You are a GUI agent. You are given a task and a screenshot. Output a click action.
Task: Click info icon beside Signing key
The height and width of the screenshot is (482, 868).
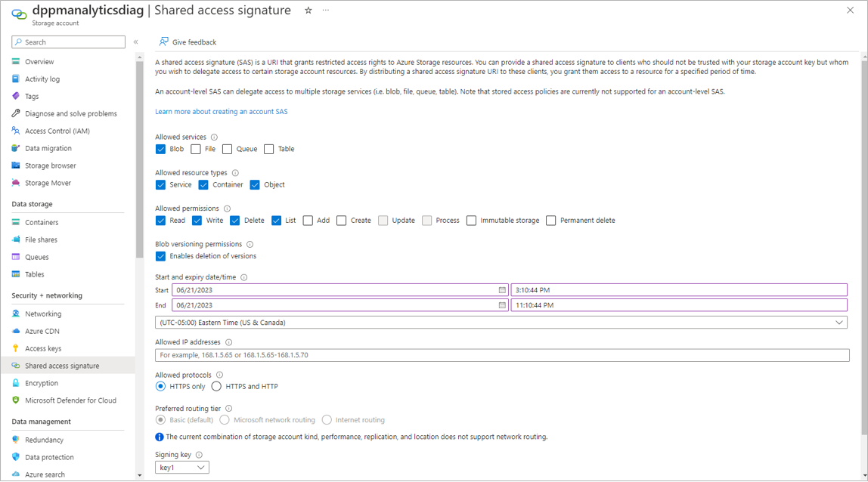200,455
